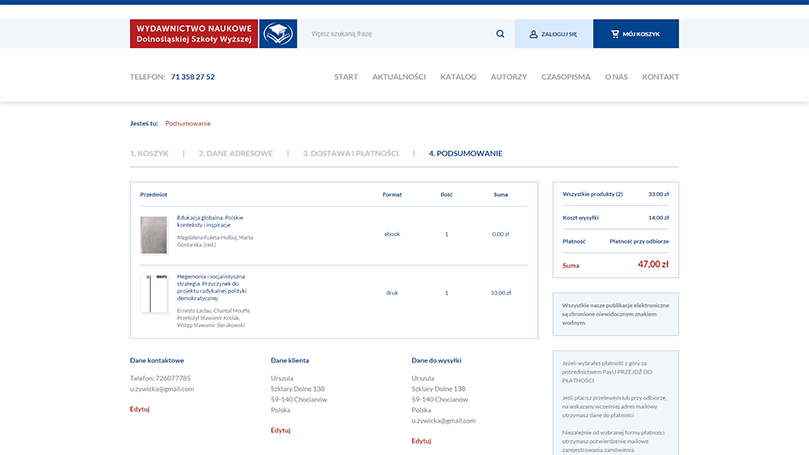Click the 'Koszt wysyłki' label
Screen dimensions: 809x455
(x=580, y=218)
